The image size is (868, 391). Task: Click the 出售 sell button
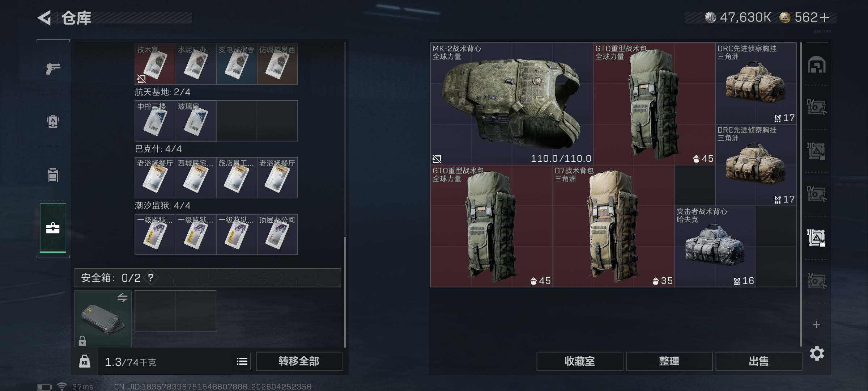pyautogui.click(x=759, y=361)
